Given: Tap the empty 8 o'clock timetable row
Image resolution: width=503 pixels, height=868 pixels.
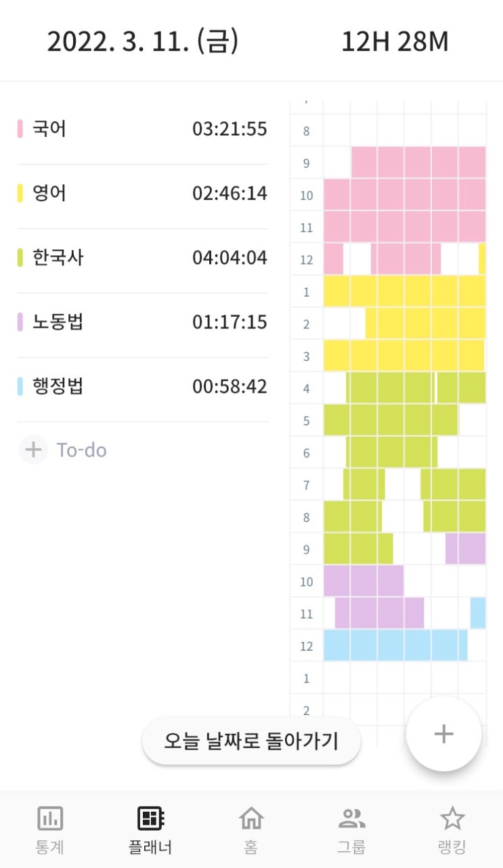Looking at the screenshot, I should [x=404, y=130].
